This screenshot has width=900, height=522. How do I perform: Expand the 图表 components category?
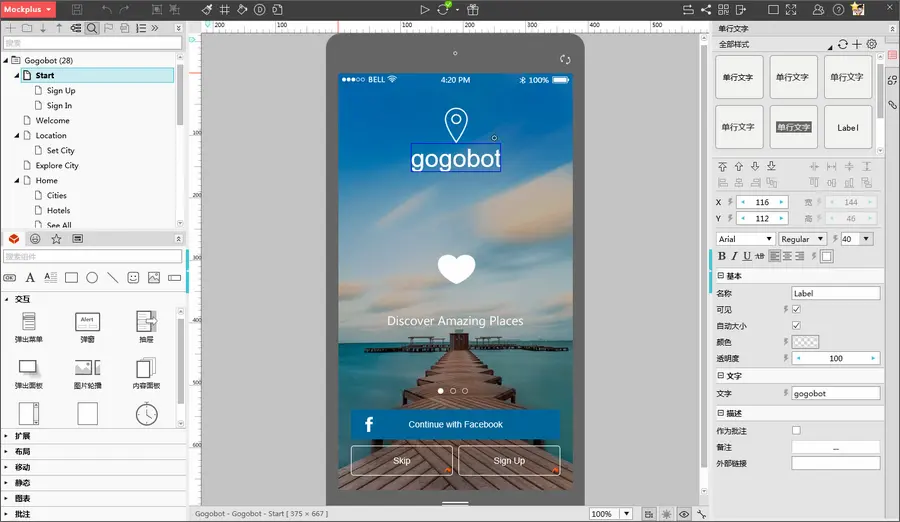(x=6, y=498)
